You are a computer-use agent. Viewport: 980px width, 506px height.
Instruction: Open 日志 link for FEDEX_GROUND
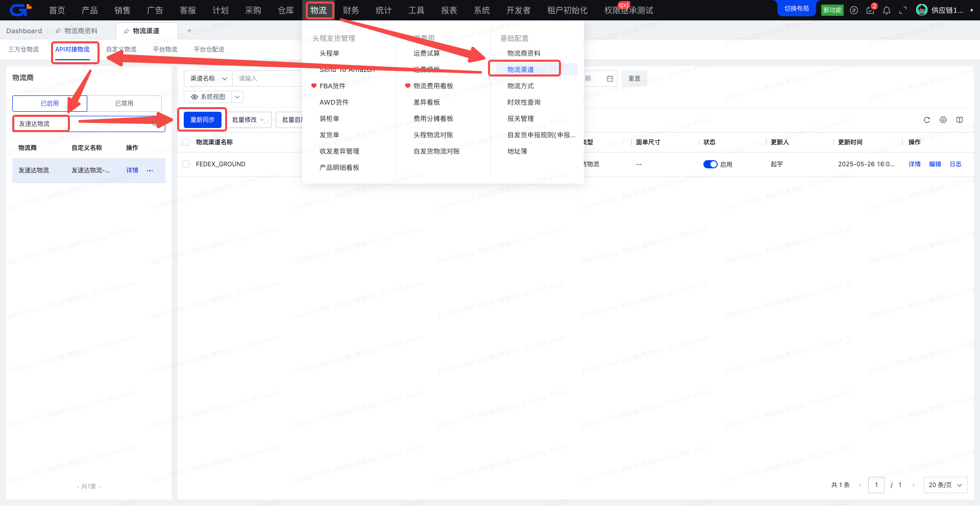coord(955,164)
